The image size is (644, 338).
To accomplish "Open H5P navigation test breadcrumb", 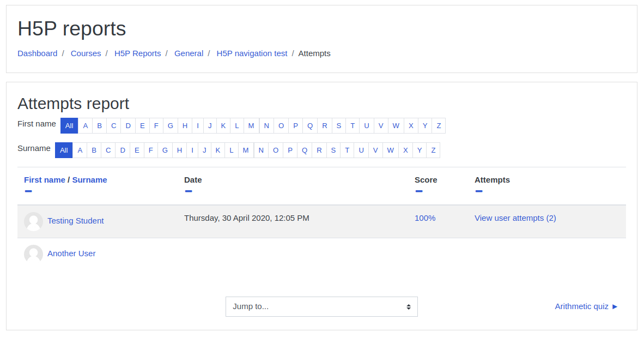I will tap(252, 53).
